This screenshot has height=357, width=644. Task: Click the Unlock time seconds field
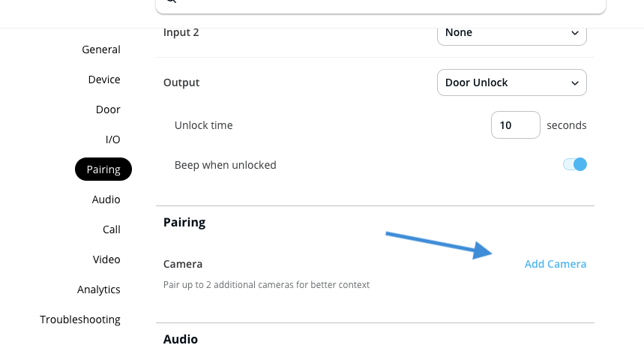(x=515, y=125)
